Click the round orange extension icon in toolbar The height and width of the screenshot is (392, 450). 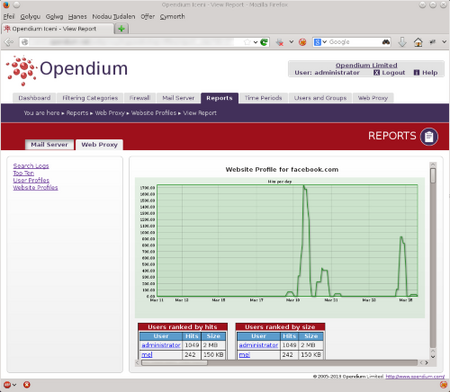point(303,42)
